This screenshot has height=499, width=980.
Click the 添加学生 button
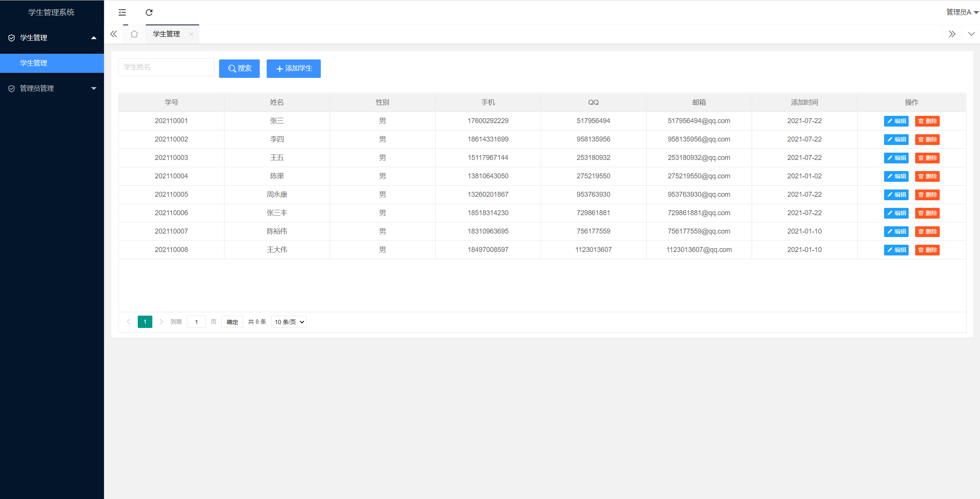(294, 68)
